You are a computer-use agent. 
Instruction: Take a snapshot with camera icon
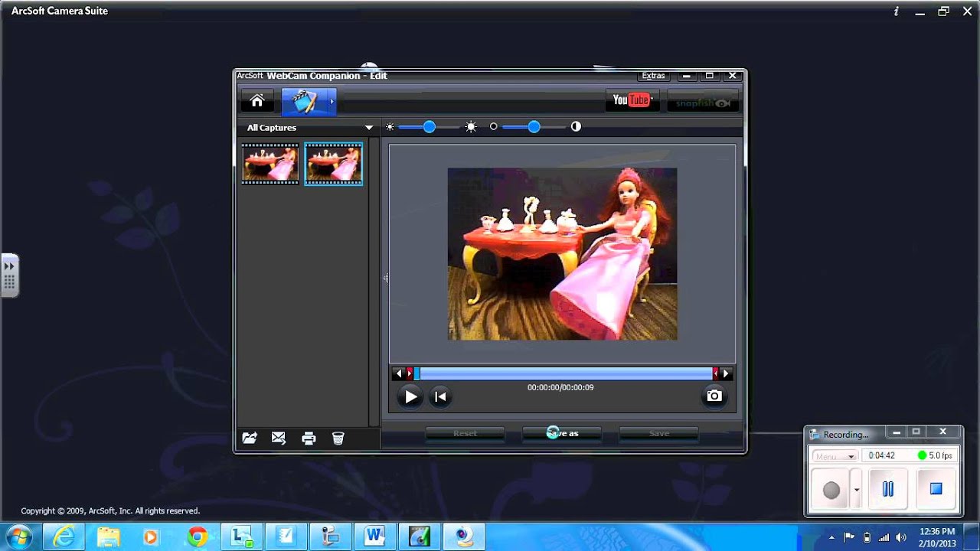(714, 396)
